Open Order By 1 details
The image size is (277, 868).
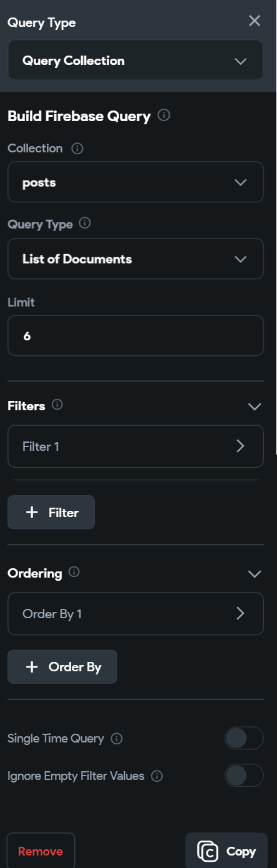click(x=135, y=613)
